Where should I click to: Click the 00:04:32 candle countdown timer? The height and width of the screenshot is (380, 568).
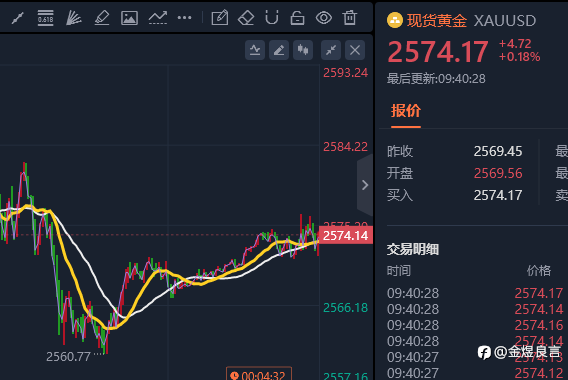[x=259, y=374]
